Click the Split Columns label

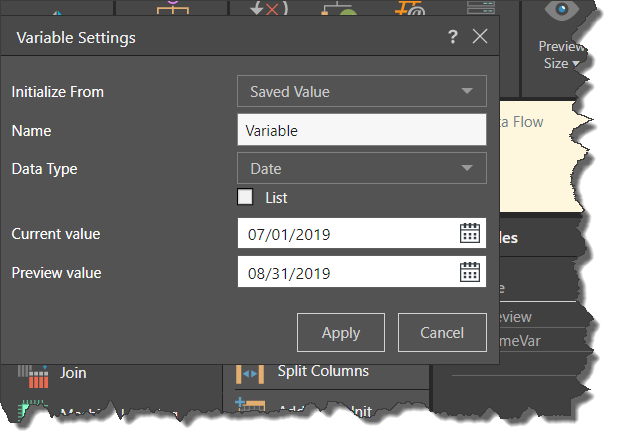point(323,371)
